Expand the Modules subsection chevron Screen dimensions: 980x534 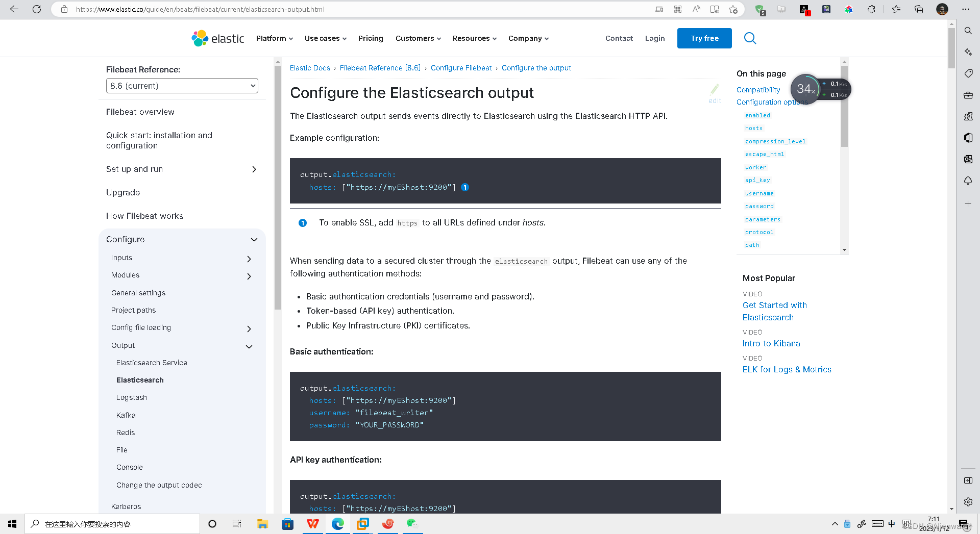click(x=249, y=276)
